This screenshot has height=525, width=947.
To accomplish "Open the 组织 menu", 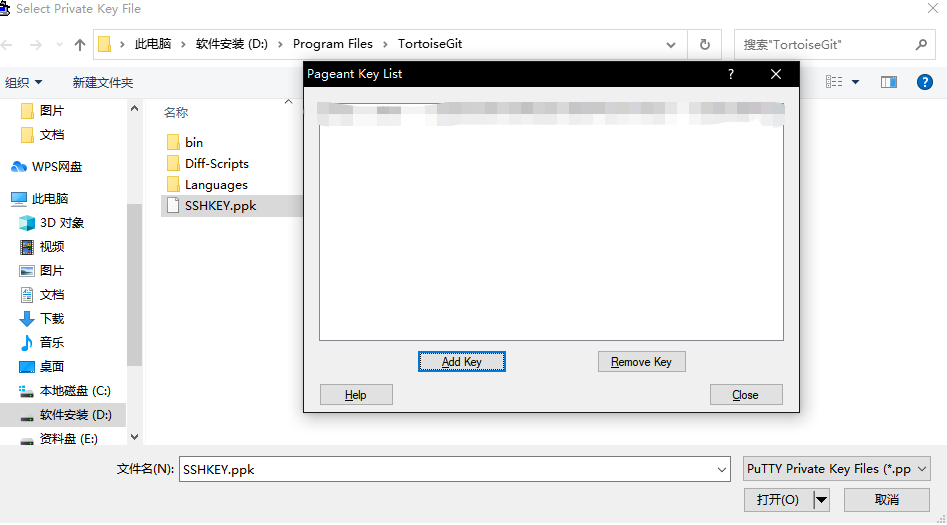I will 24,82.
